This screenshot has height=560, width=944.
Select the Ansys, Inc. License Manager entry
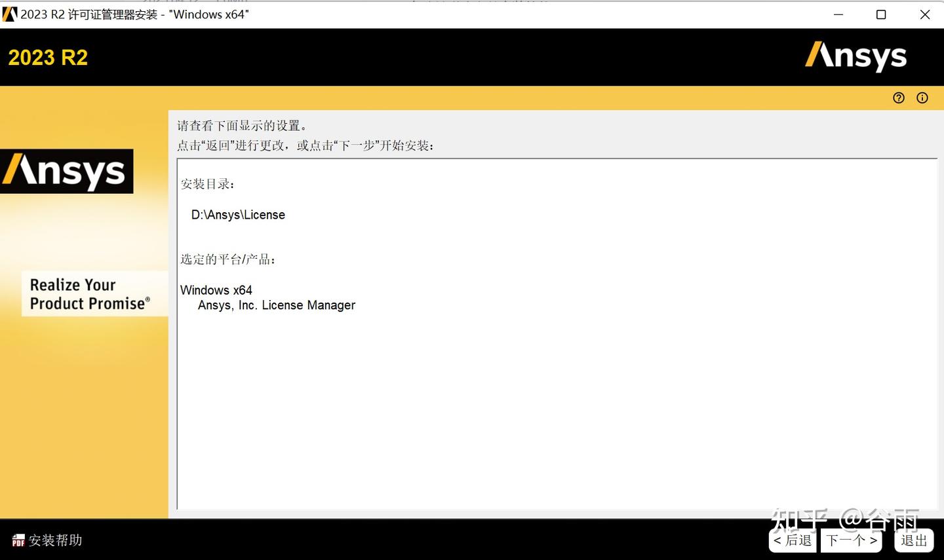[x=276, y=305]
